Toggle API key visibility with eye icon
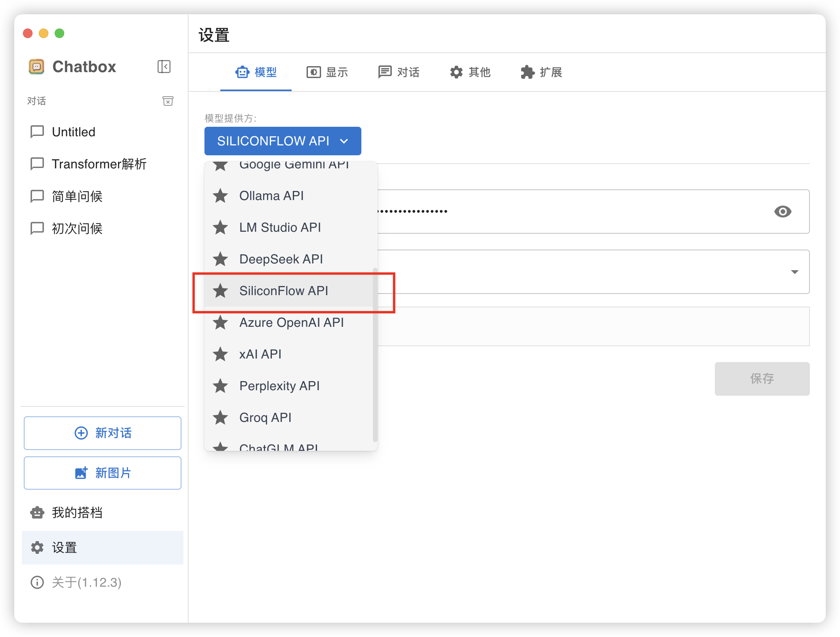This screenshot has height=637, width=840. [x=783, y=212]
